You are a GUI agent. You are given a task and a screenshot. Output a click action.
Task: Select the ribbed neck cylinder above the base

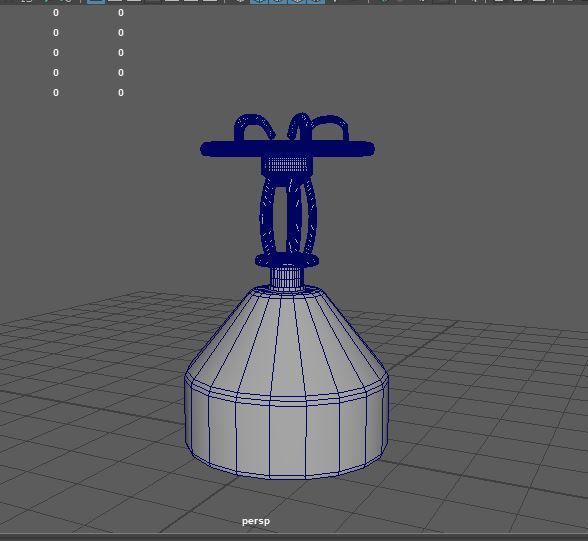pos(286,278)
